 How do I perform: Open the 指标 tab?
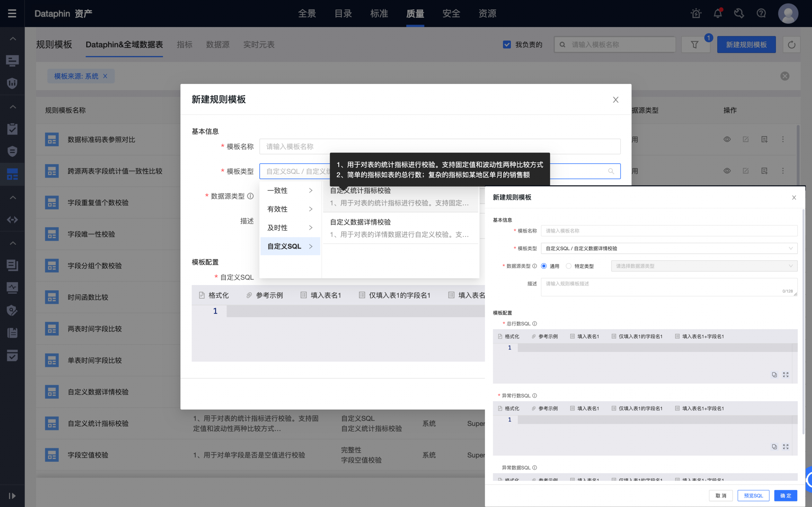coord(185,45)
